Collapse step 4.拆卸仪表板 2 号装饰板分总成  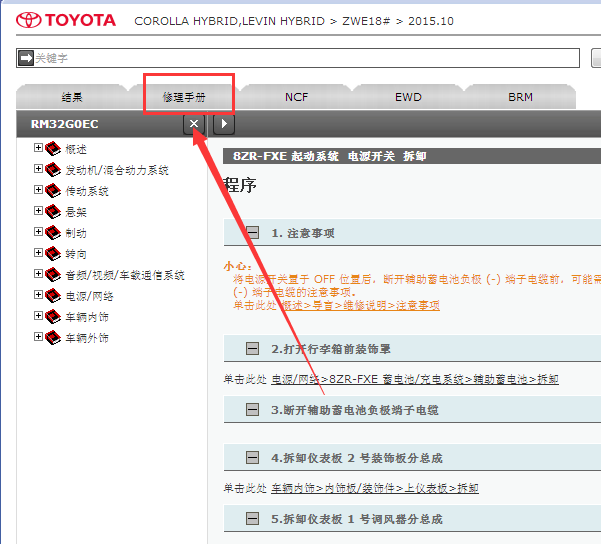pyautogui.click(x=252, y=457)
